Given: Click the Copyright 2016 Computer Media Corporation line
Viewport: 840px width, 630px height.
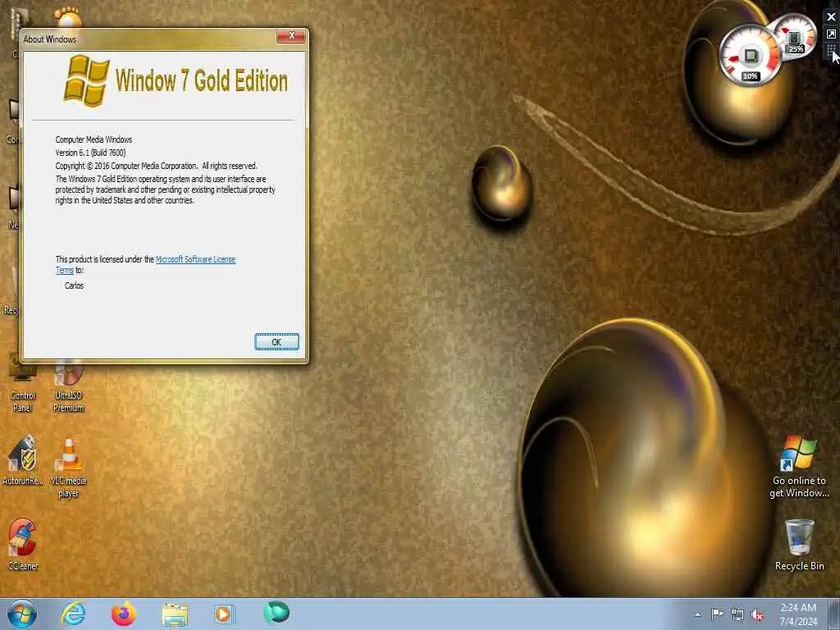Looking at the screenshot, I should (157, 166).
